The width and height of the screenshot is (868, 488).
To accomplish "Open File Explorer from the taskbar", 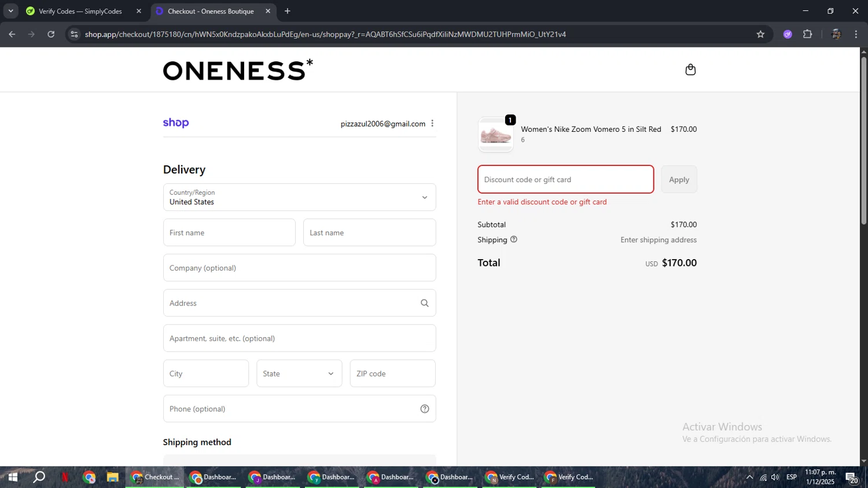I will [x=112, y=478].
